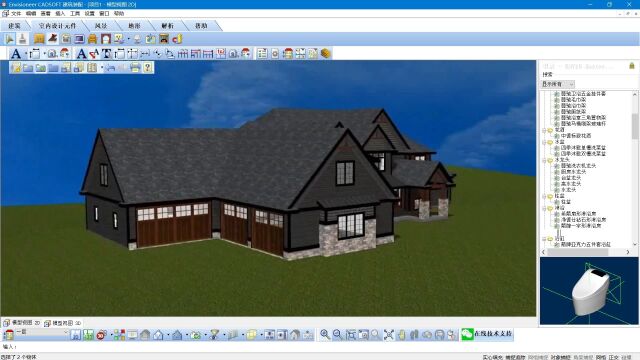This screenshot has height=360, width=640.
Task: Open the floor level dropdown in bottom toolbar
Action: [x=42, y=333]
